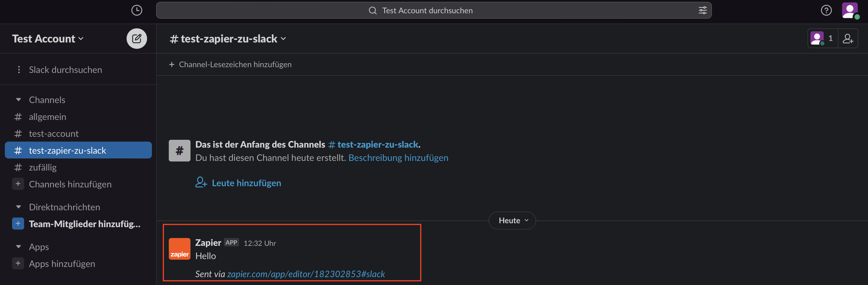Open the zapier.com editor link
Viewport: 868px width, 285px height.
[x=306, y=274]
